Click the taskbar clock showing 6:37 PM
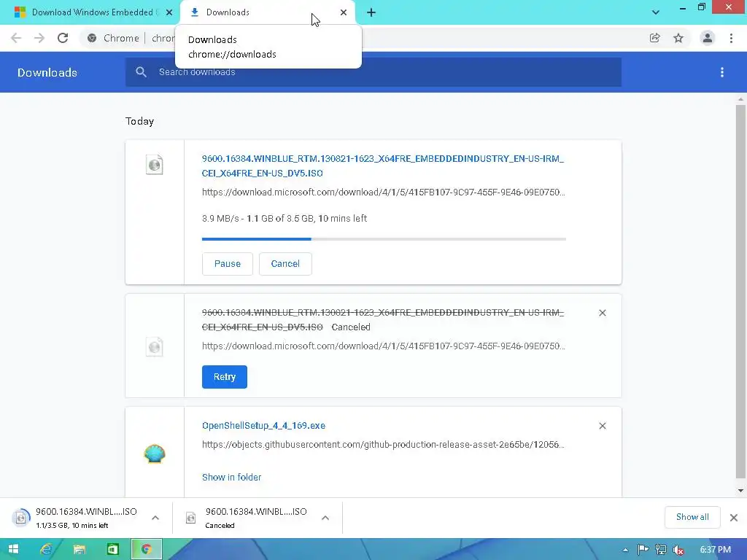The height and width of the screenshot is (560, 747). point(715,550)
